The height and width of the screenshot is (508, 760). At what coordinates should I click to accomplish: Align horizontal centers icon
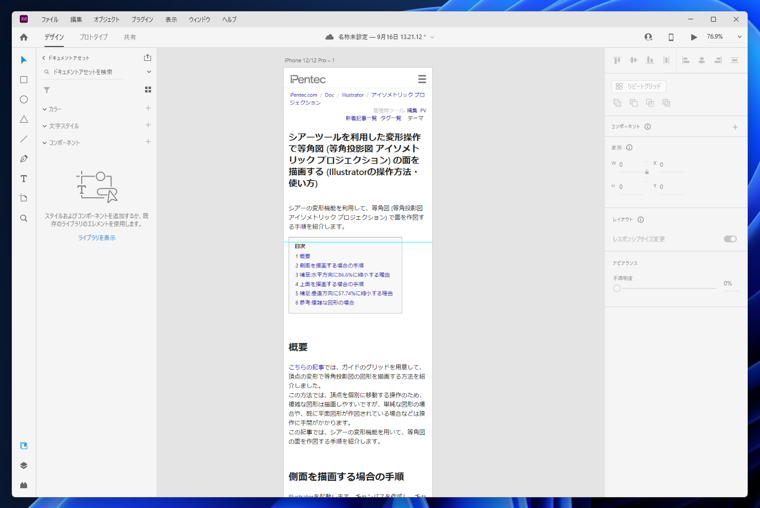702,60
